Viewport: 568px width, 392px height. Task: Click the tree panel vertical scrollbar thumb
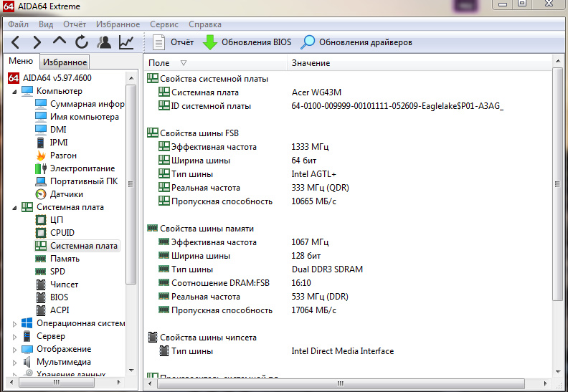pos(131,184)
